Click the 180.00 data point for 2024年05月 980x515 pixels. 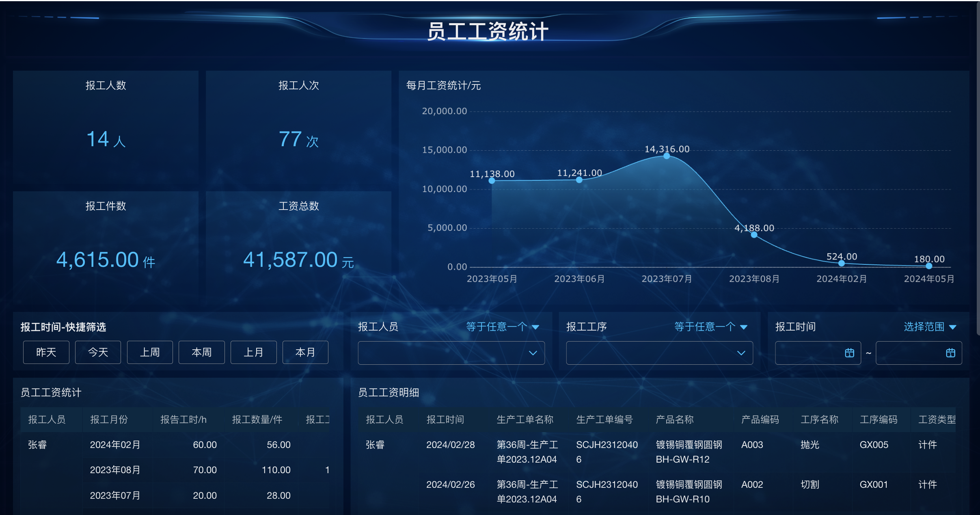coord(929,266)
